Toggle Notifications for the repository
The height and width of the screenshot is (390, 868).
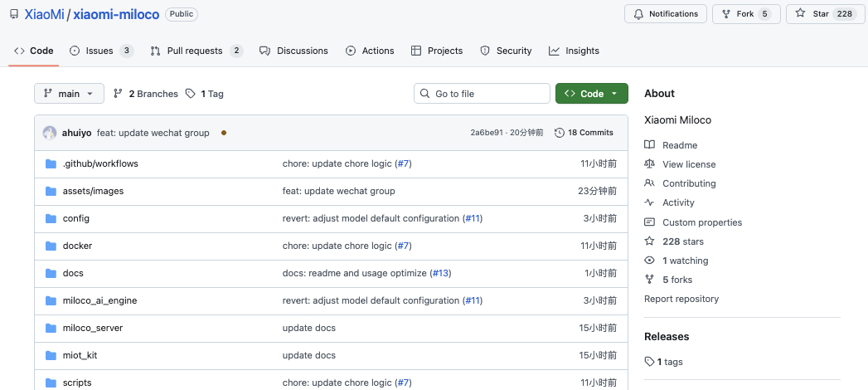(665, 14)
